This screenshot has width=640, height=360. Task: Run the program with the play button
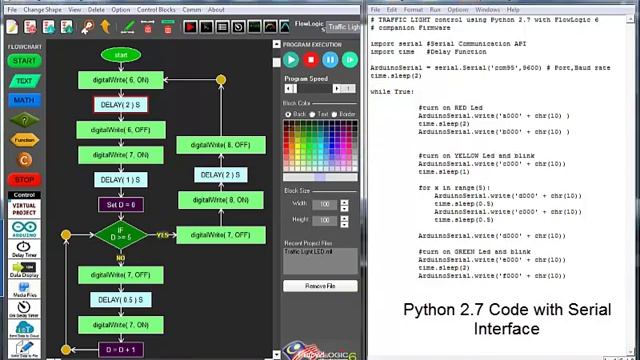pos(291,60)
